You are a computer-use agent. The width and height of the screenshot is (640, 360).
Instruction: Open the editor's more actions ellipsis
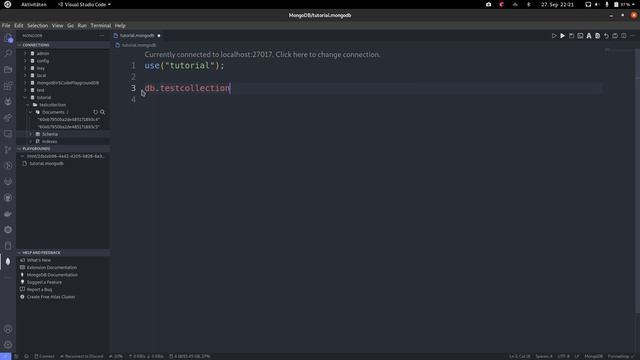(x=632, y=36)
